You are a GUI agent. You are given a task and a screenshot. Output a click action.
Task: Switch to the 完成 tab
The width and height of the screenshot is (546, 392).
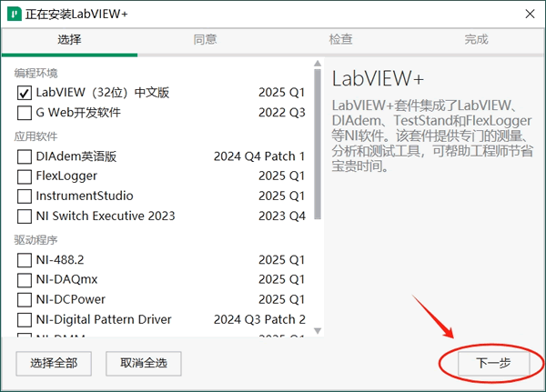pyautogui.click(x=476, y=39)
